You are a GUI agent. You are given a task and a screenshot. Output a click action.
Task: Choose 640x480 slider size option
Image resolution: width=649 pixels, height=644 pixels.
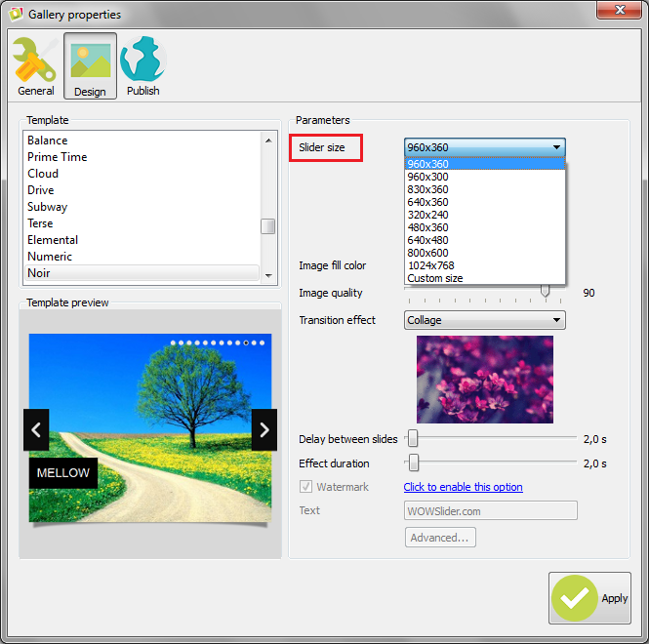click(x=484, y=240)
